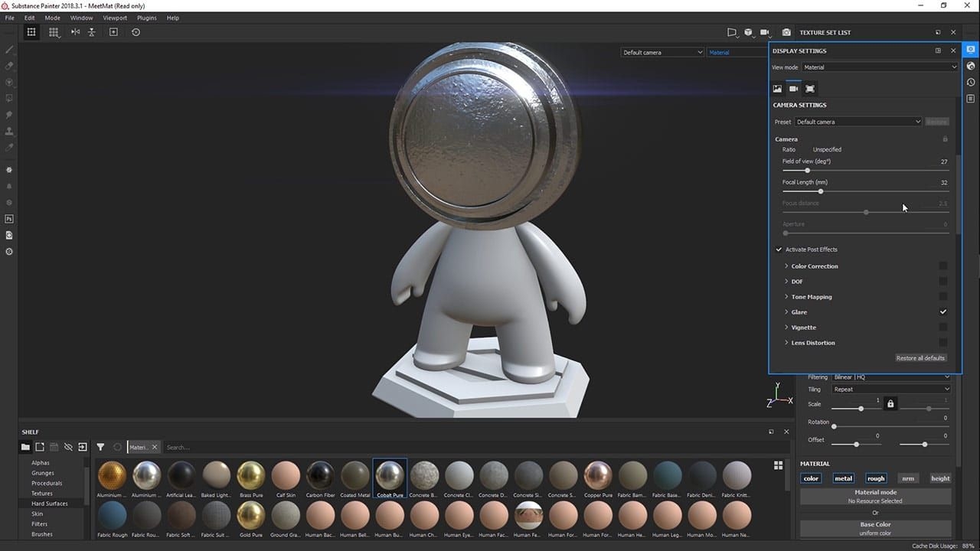Image resolution: width=980 pixels, height=551 pixels.
Task: Select the Eraser tool in left toolbar
Action: [9, 66]
